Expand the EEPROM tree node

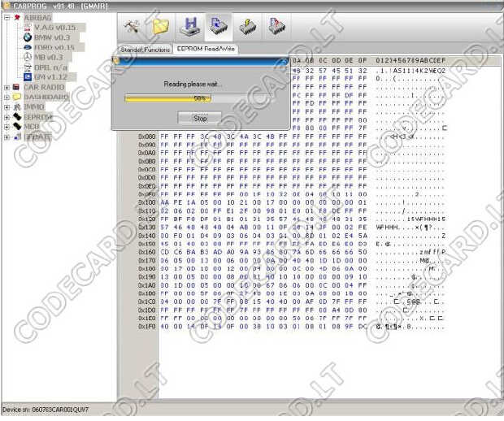(7, 117)
